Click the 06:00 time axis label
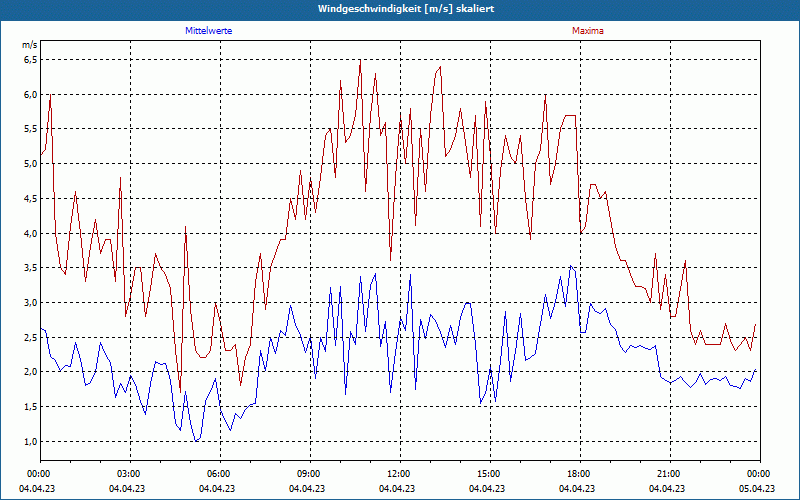The height and width of the screenshot is (500, 800). [220, 474]
